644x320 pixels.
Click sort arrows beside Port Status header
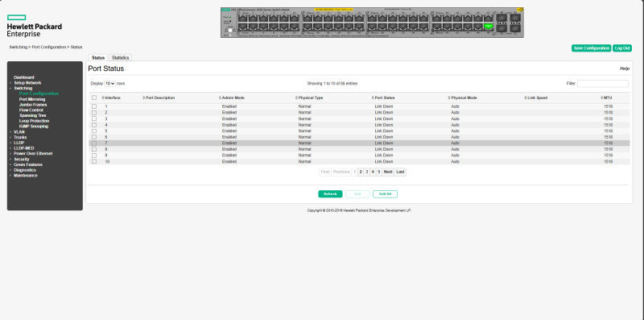pos(373,98)
